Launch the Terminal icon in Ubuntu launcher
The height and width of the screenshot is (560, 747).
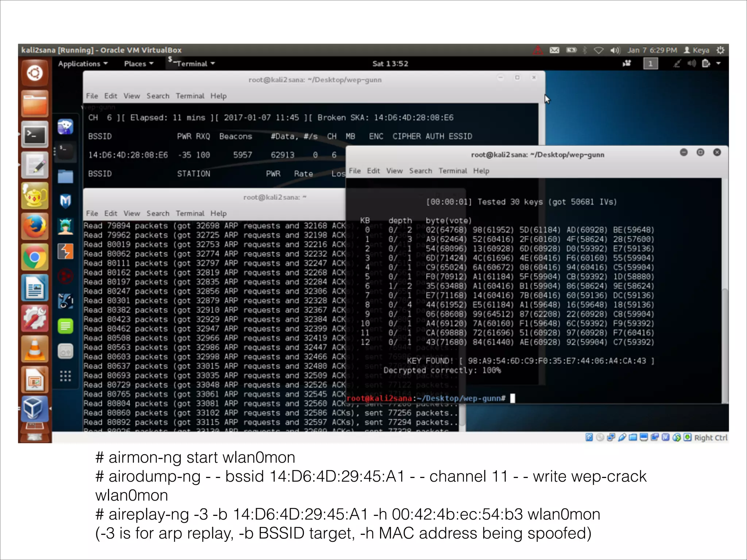coord(35,135)
